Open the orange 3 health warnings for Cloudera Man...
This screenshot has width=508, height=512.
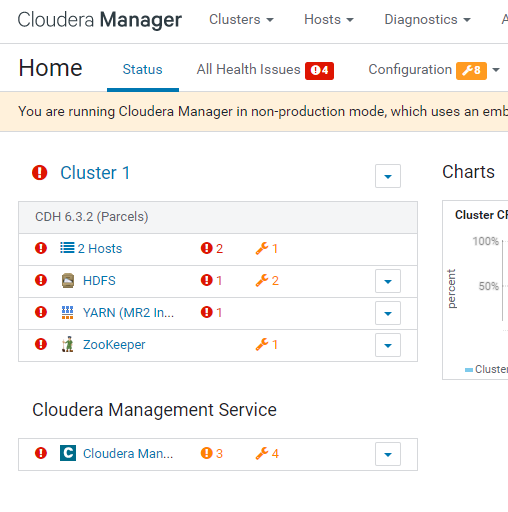point(212,453)
